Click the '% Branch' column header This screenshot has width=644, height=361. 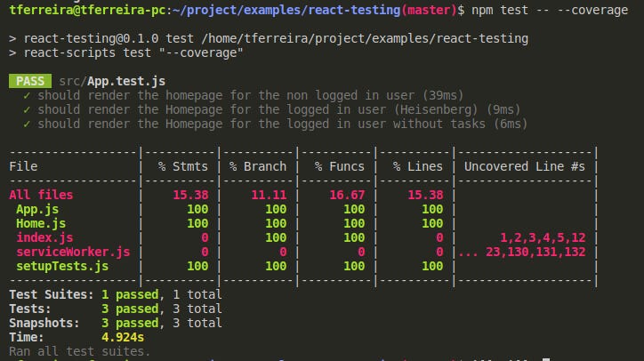click(258, 166)
